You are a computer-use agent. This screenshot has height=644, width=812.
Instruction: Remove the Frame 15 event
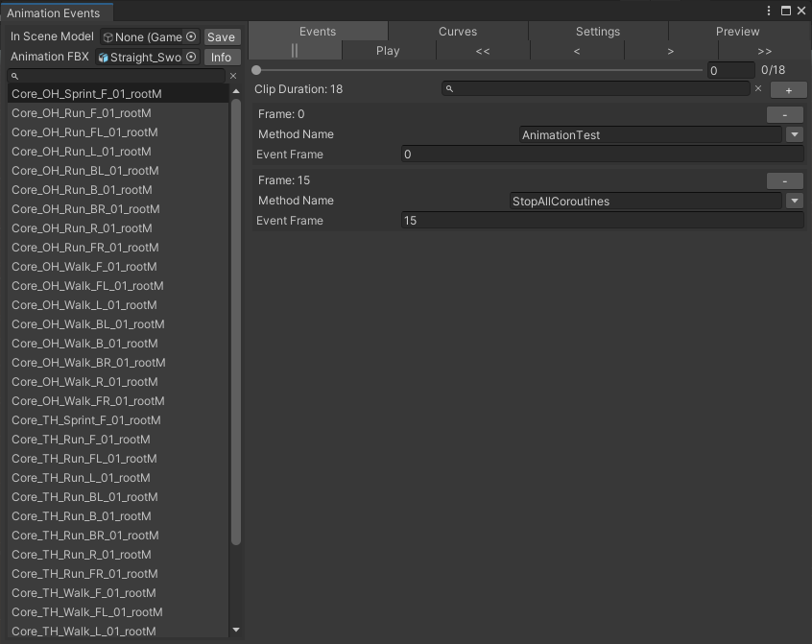[784, 180]
